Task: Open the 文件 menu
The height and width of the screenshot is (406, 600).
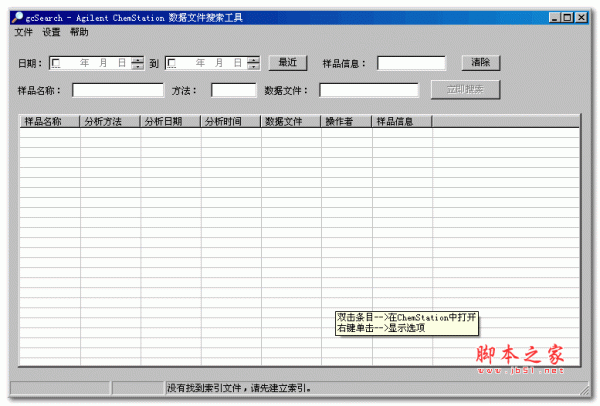Action: click(24, 32)
